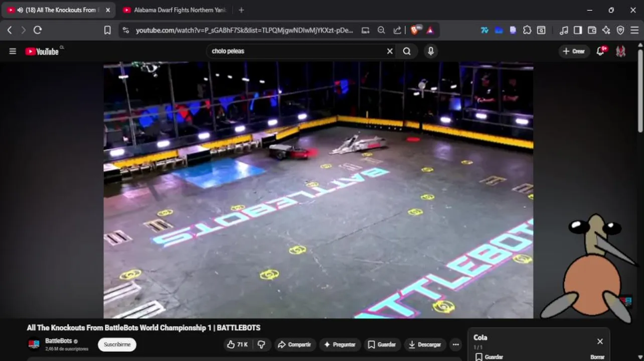The height and width of the screenshot is (361, 644).
Task: Click the Crear button
Action: point(574,51)
